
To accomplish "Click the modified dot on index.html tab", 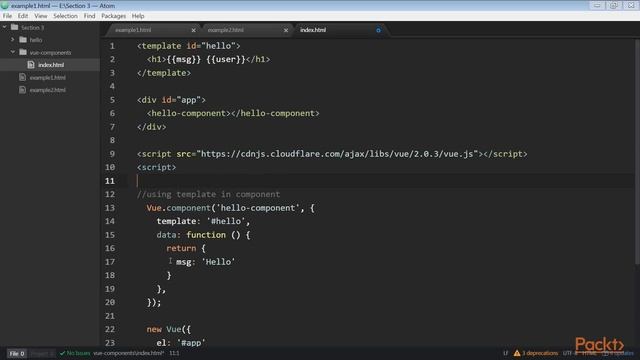I will (378, 30).
